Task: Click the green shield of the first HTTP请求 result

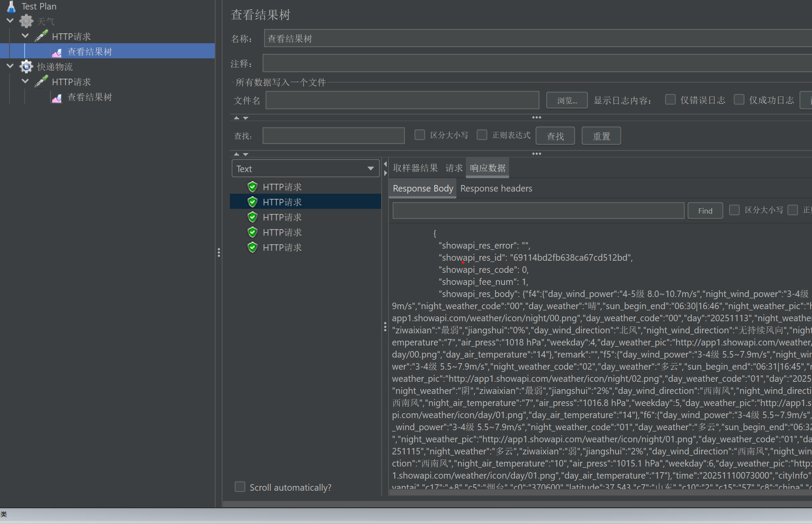Action: pyautogui.click(x=253, y=187)
